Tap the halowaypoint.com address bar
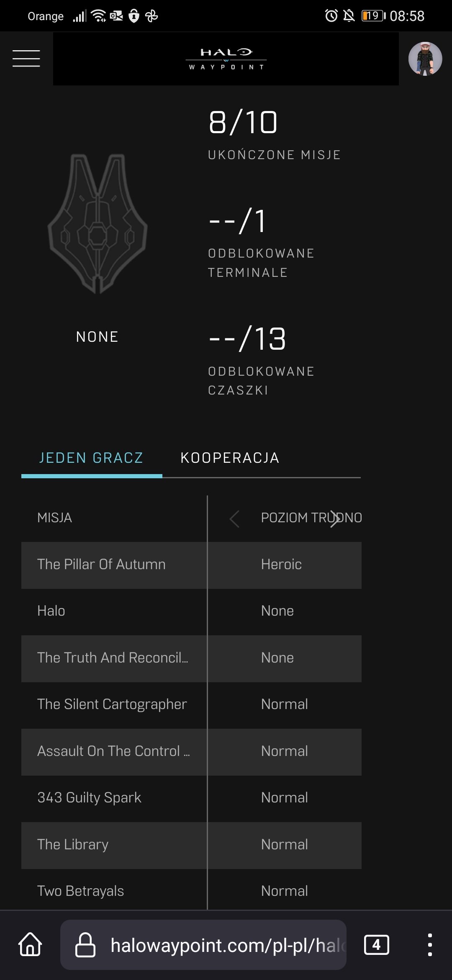Image resolution: width=452 pixels, height=980 pixels. [x=226, y=944]
